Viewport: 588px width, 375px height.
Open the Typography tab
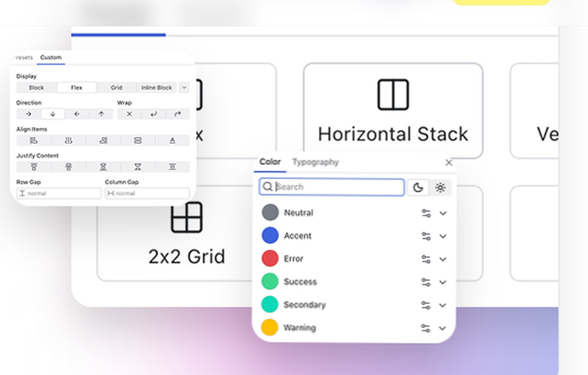pyautogui.click(x=315, y=162)
